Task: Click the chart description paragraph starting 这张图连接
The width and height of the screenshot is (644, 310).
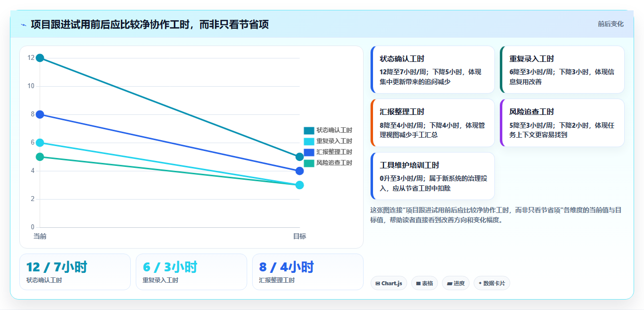Action: (496, 215)
